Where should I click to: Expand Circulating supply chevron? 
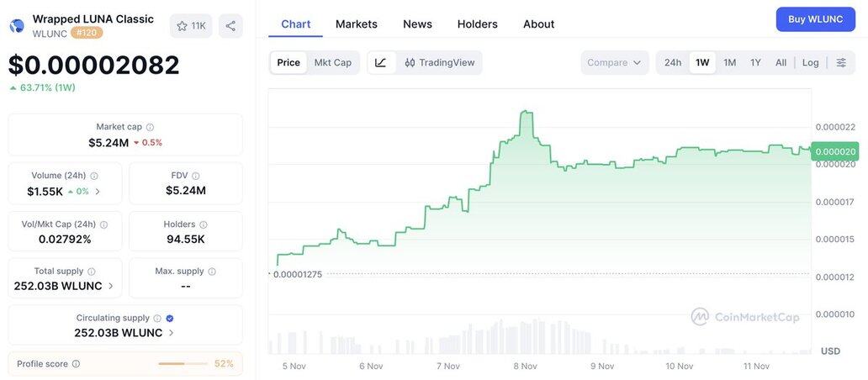click(172, 333)
